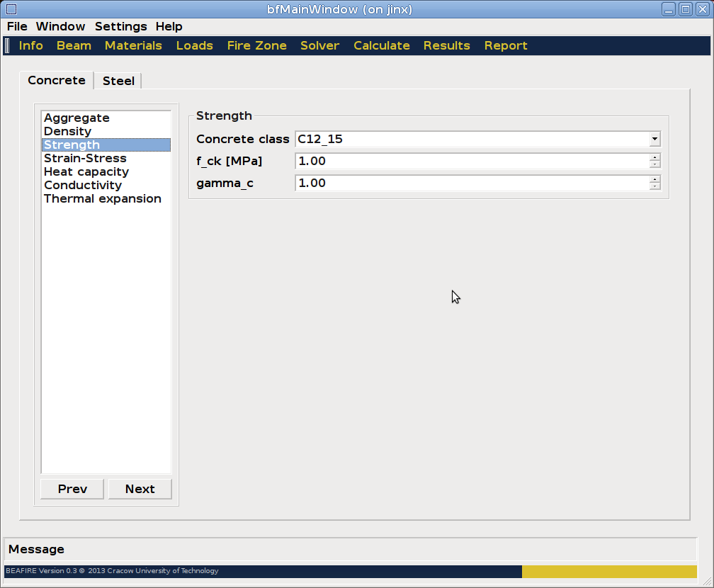
Task: Select Aggregate in the property list
Action: [76, 118]
